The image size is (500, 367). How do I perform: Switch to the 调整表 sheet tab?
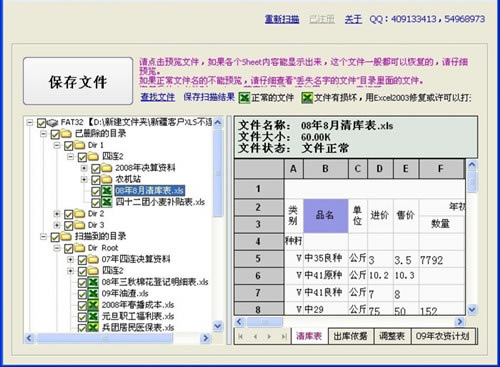[392, 336]
